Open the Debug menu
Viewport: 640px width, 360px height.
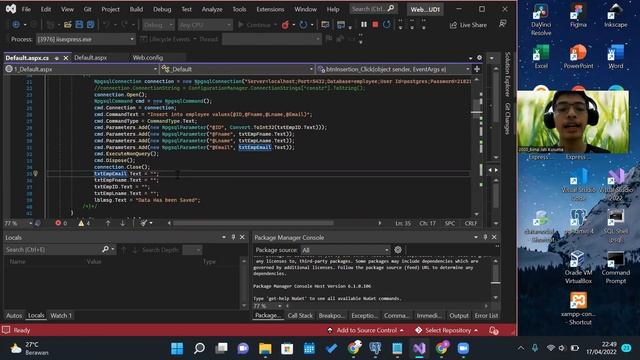162,9
